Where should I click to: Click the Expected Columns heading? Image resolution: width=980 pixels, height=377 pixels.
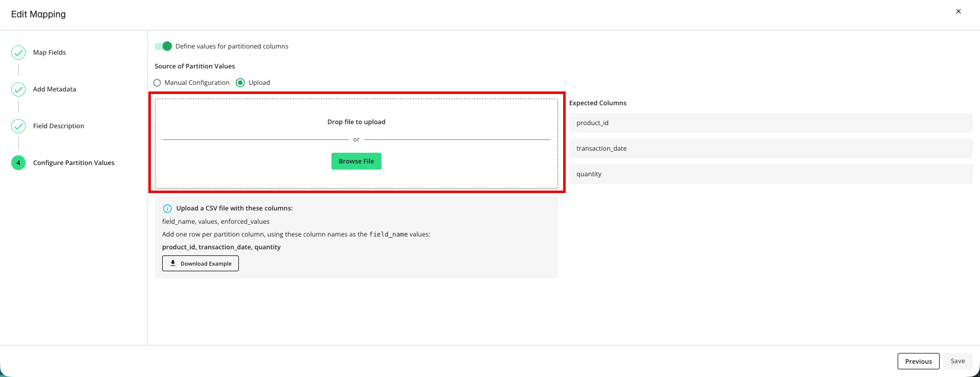pos(598,103)
